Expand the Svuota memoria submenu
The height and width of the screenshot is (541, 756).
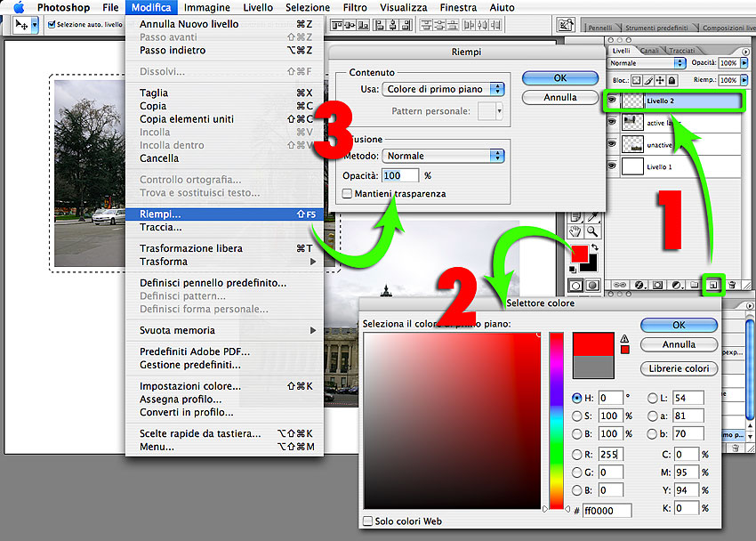(313, 330)
